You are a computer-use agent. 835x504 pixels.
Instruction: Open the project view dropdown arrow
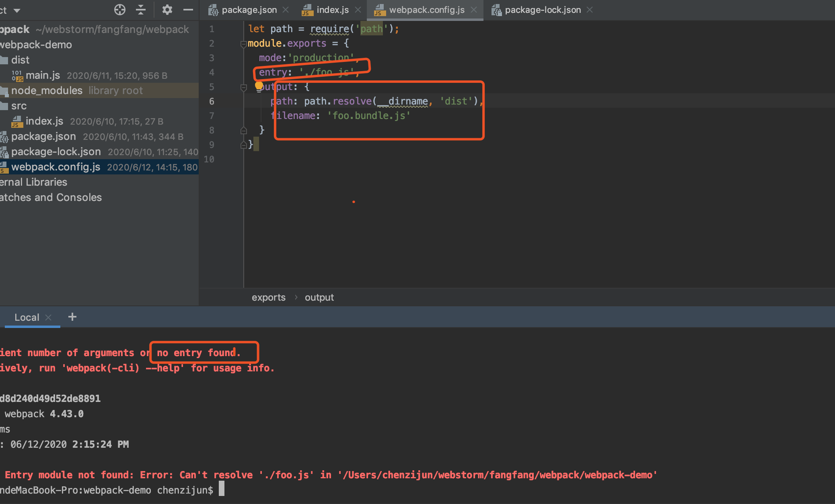click(17, 10)
